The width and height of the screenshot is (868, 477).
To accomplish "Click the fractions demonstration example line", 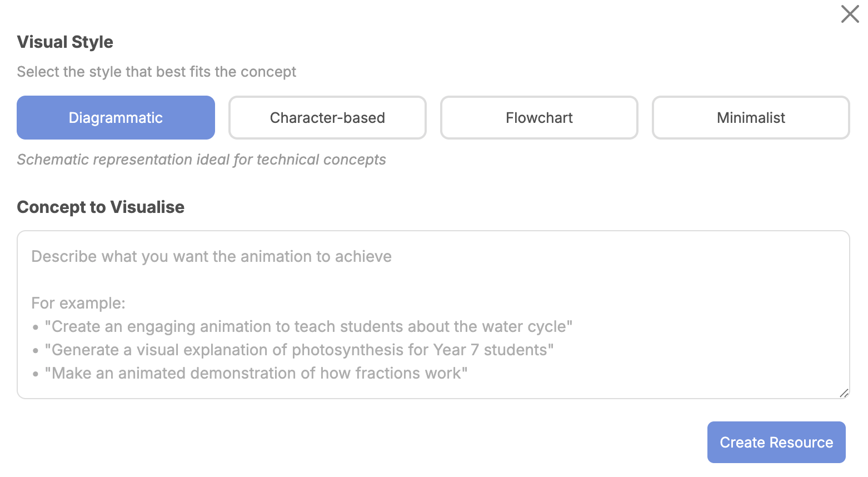I will (256, 373).
